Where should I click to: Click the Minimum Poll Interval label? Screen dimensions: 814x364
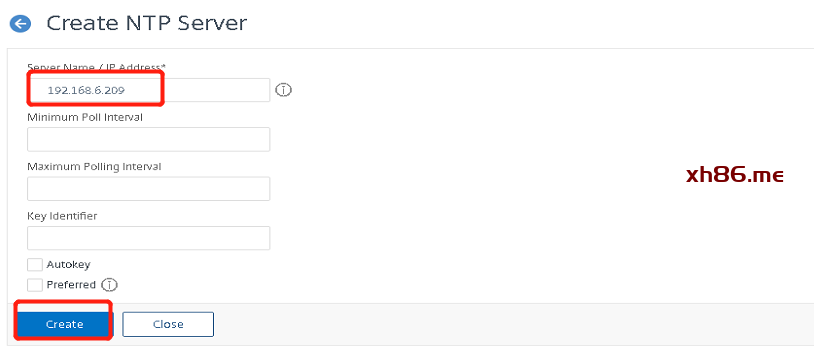click(x=85, y=117)
